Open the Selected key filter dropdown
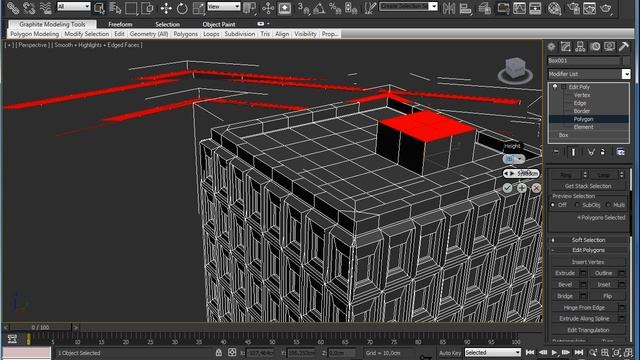This screenshot has width=640, height=360. 493,352
